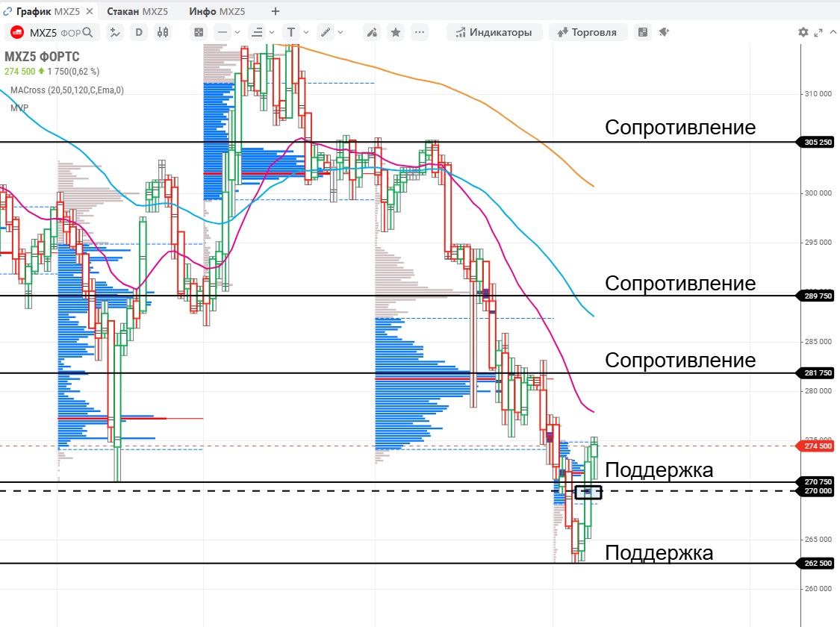Open chart settings gear icon

pyautogui.click(x=803, y=32)
